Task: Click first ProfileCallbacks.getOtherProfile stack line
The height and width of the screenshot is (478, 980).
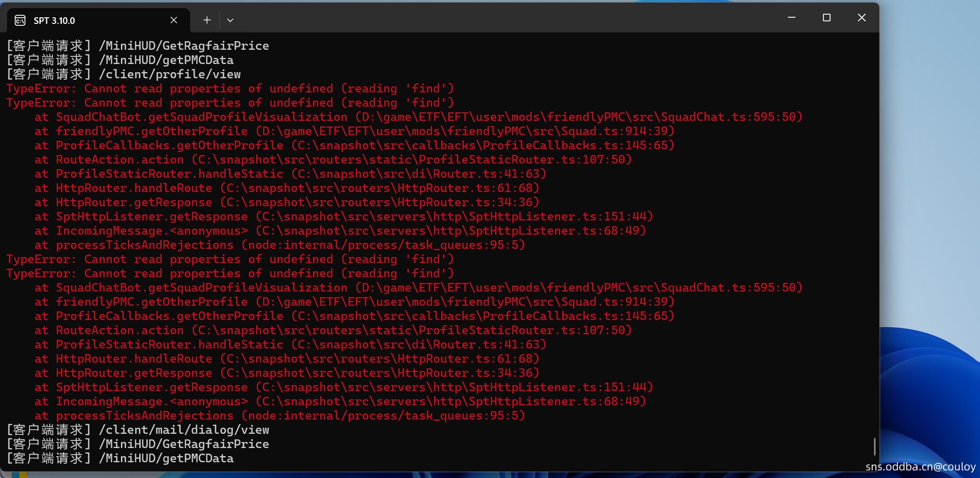Action: [355, 145]
